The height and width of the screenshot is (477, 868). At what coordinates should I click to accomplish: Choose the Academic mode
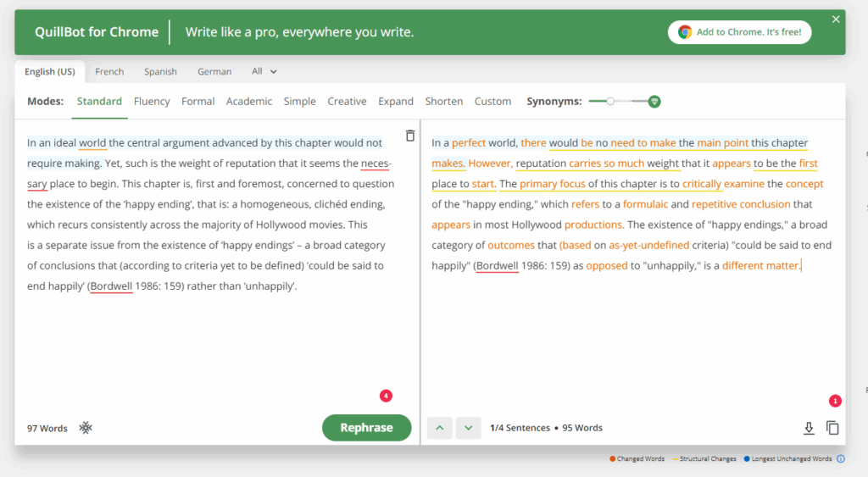pyautogui.click(x=248, y=102)
